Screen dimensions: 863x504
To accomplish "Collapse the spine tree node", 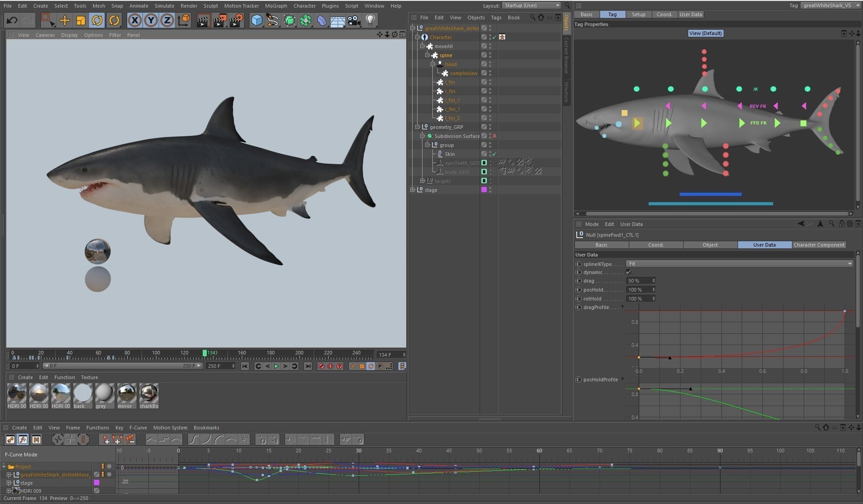I will [x=427, y=55].
